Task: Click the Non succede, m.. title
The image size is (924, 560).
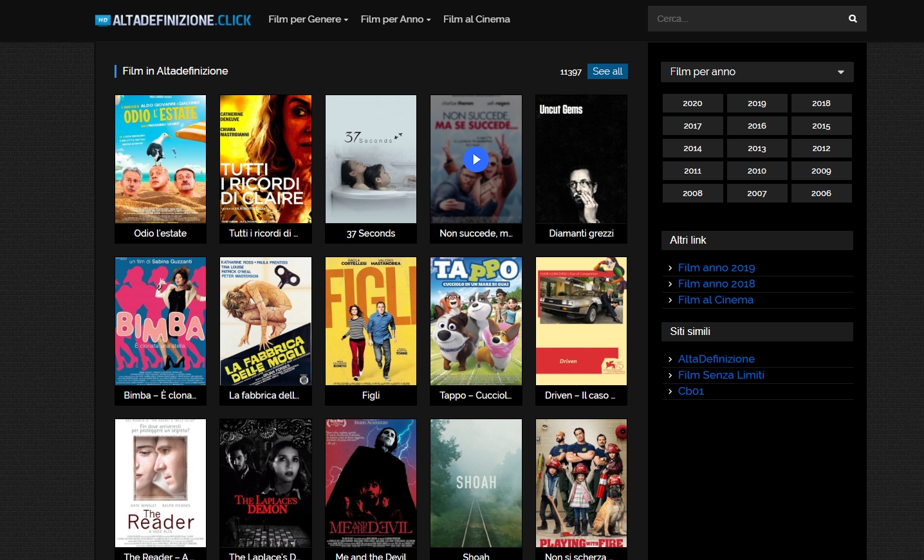Action: click(x=476, y=233)
